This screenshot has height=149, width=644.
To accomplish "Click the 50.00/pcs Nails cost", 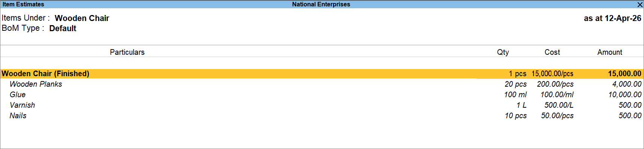I will (x=557, y=116).
